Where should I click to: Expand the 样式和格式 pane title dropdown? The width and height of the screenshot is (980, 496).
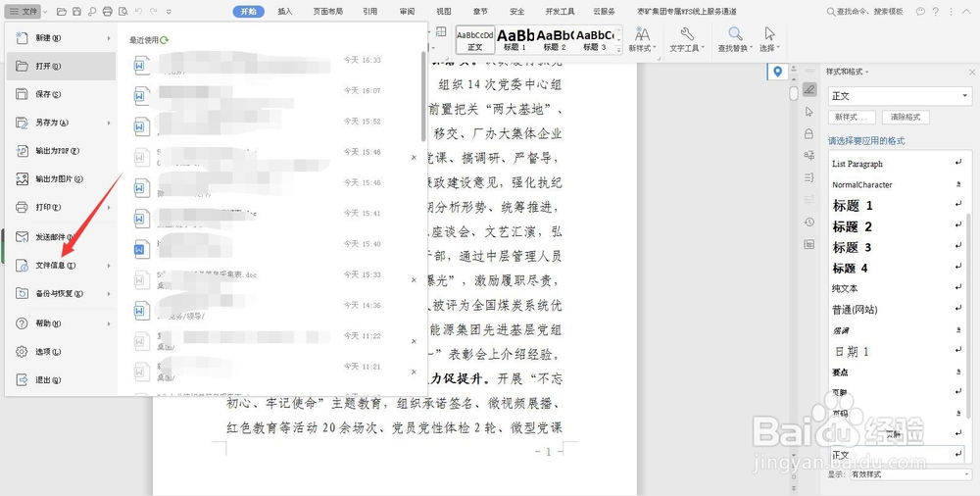tap(866, 72)
